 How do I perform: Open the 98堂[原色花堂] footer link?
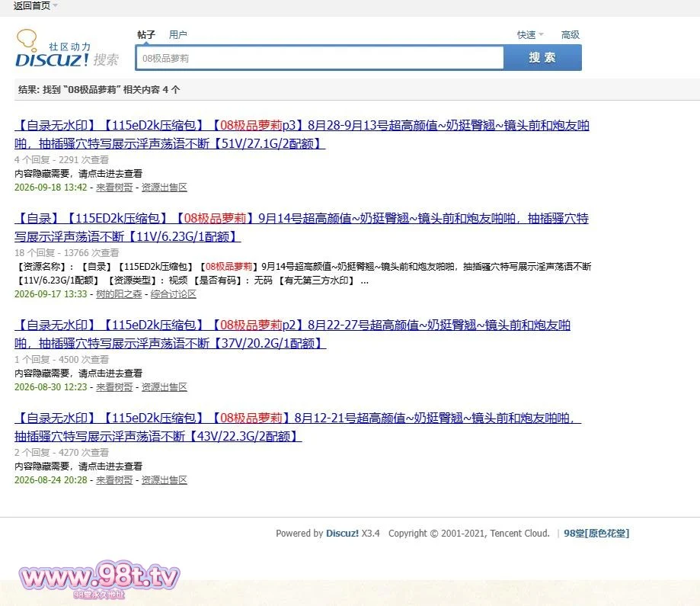click(596, 533)
